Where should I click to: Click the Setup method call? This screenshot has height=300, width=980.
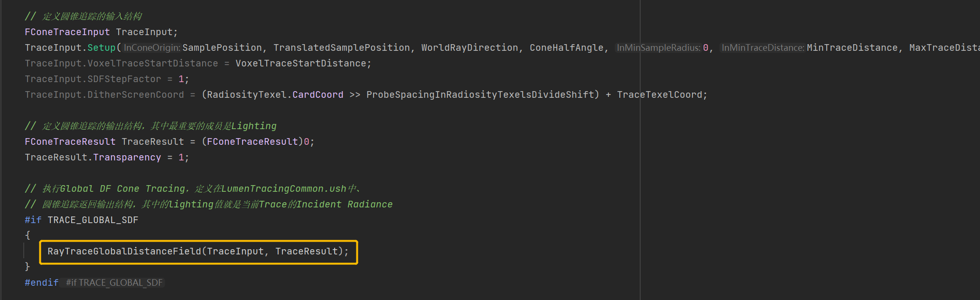click(102, 47)
